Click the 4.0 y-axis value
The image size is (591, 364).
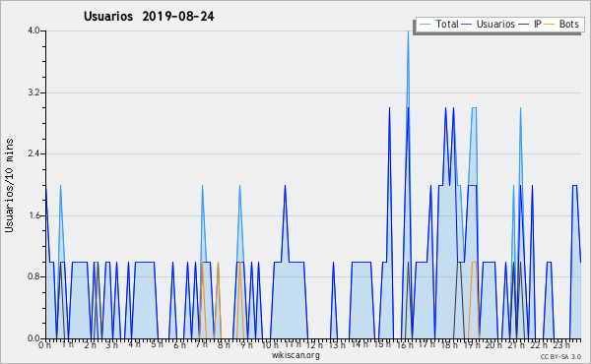[x=33, y=30]
